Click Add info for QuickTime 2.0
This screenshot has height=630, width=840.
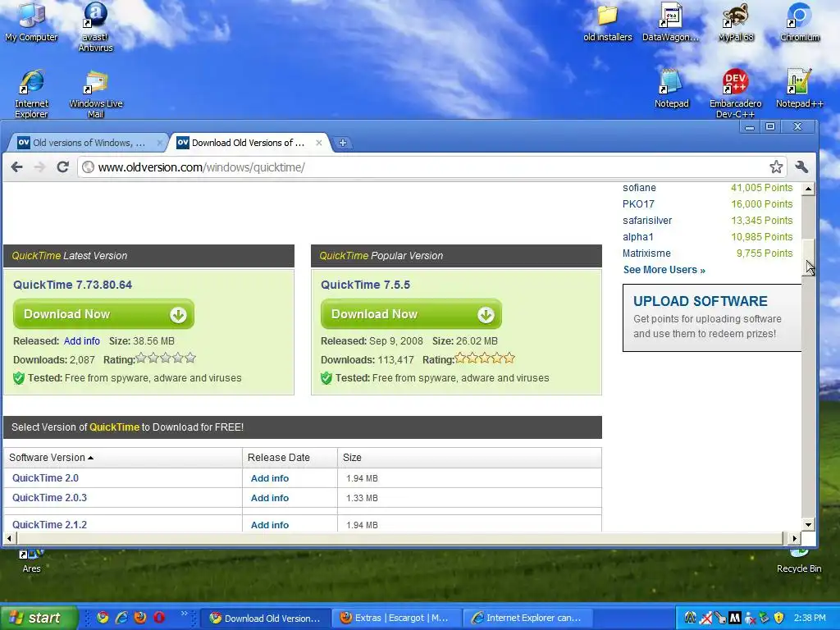[x=269, y=478]
